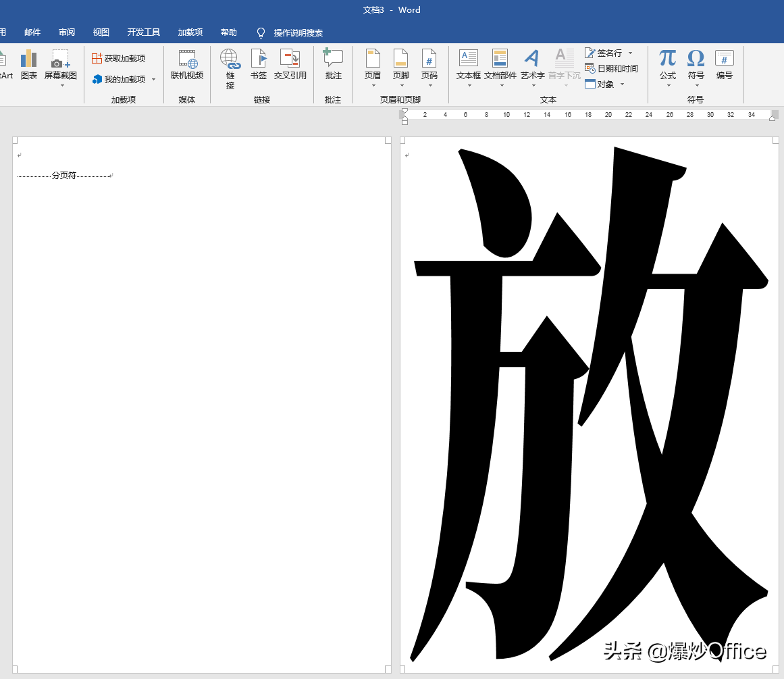784x679 pixels.
Task: Click the 分页符 page break marker
Action: (64, 174)
